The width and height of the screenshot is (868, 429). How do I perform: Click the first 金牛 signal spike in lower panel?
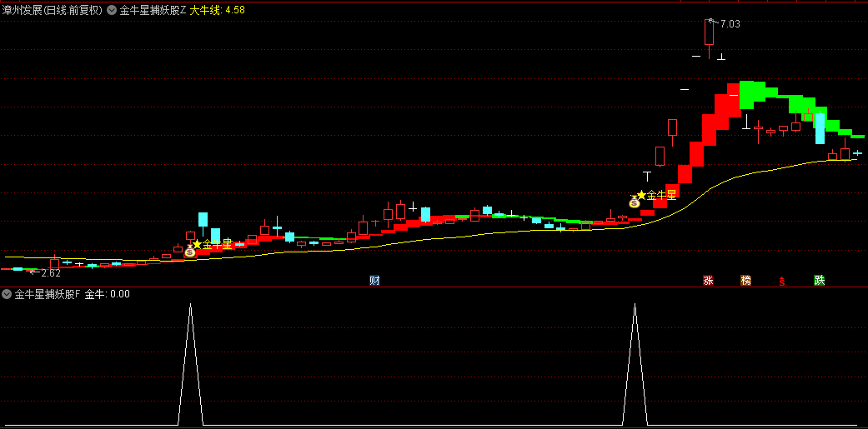coord(190,364)
